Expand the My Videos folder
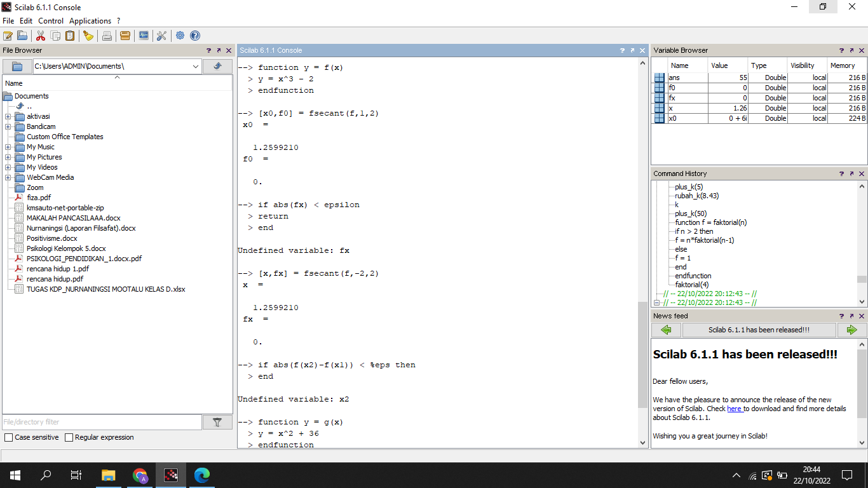Viewport: 868px width, 488px height. (x=8, y=167)
